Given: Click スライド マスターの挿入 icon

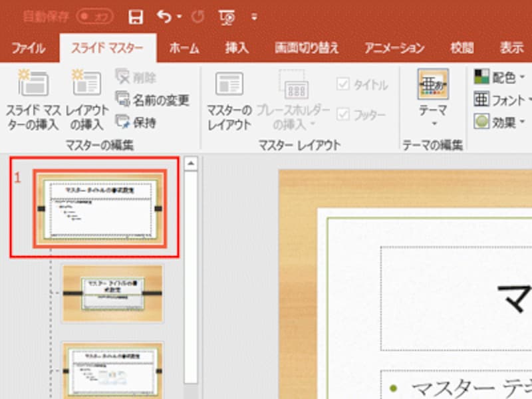Looking at the screenshot, I should (x=33, y=100).
